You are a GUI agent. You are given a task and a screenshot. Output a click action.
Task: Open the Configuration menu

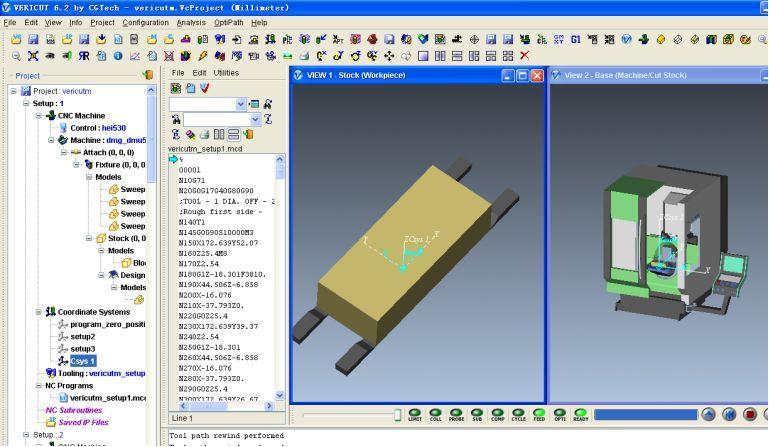(145, 23)
